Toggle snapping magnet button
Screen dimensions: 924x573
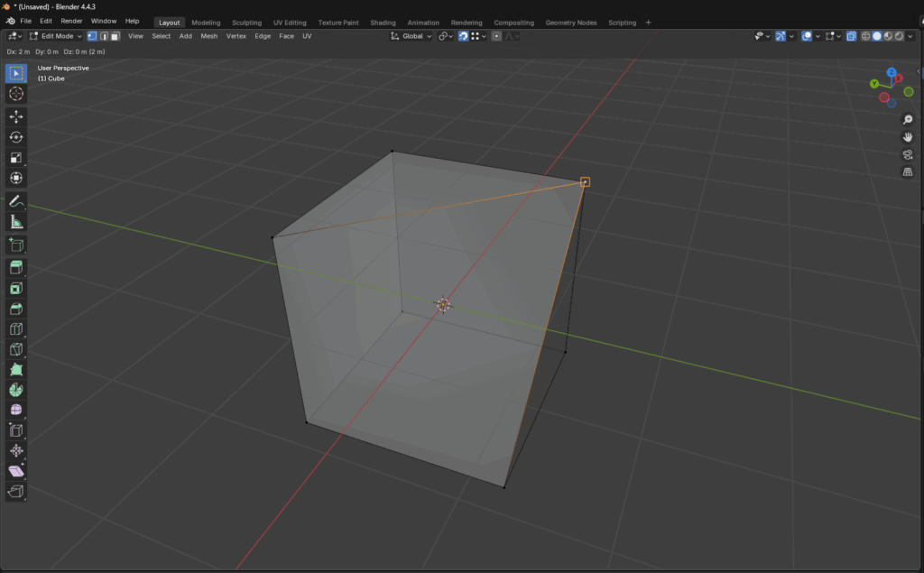463,36
